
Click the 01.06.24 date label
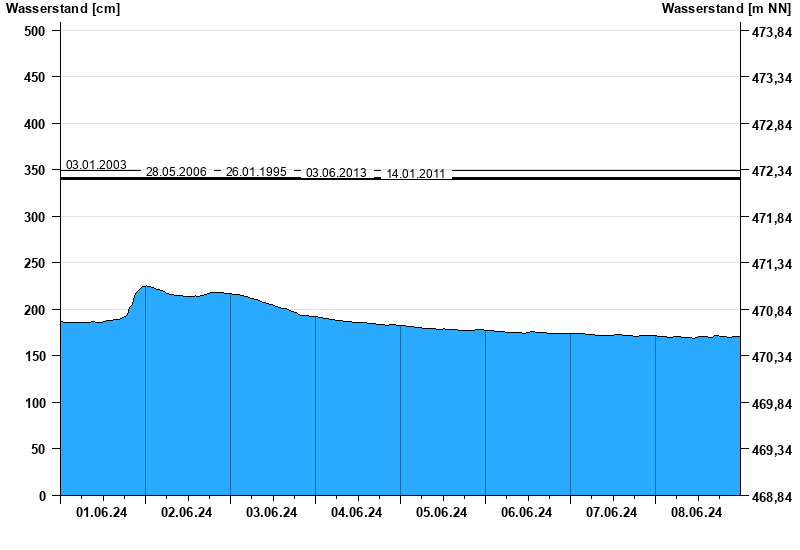(x=102, y=512)
